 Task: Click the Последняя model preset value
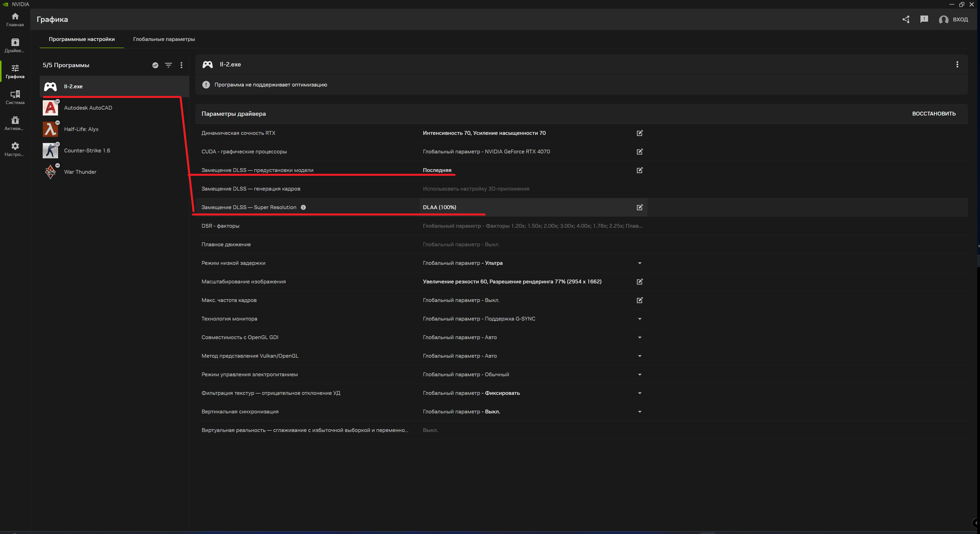(437, 170)
